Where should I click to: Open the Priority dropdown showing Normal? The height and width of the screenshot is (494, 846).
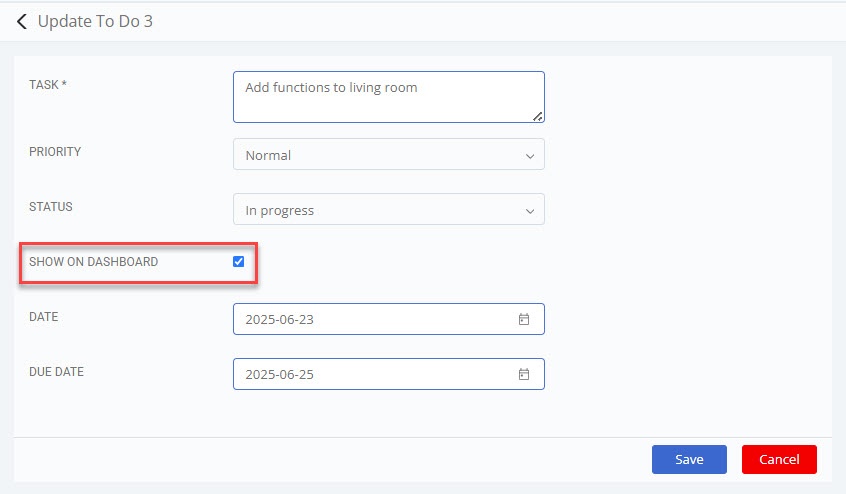coord(388,154)
